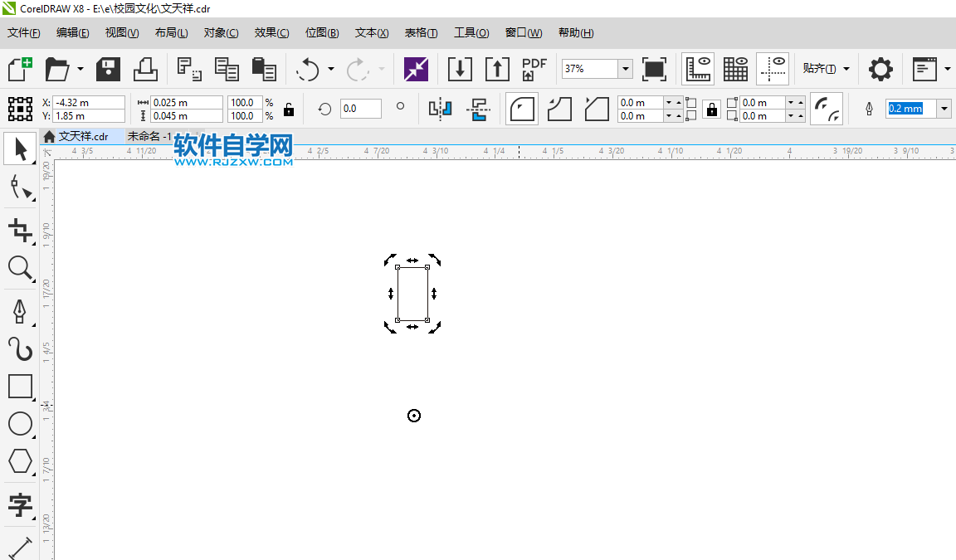Select the Text tool
956x560 pixels.
(20, 505)
